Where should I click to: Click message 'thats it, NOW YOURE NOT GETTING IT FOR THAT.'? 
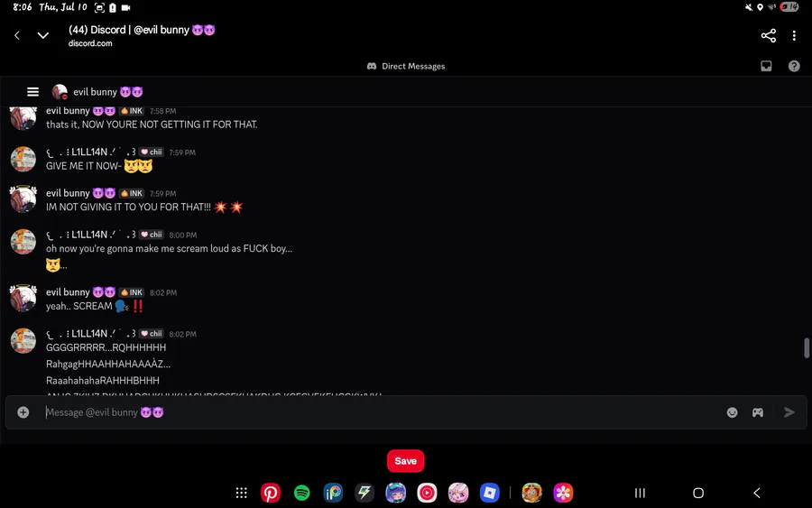tap(152, 125)
